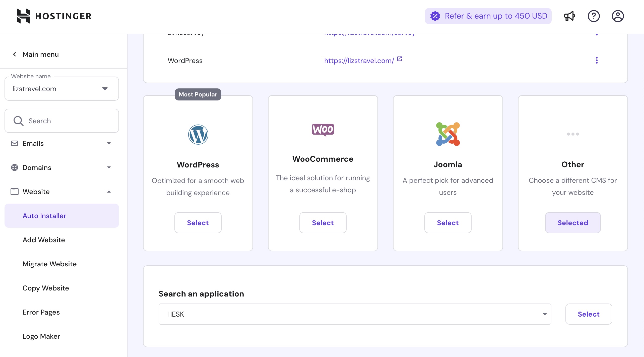
Task: Open the external link icon beside lizstravel.com URL
Action: [400, 59]
